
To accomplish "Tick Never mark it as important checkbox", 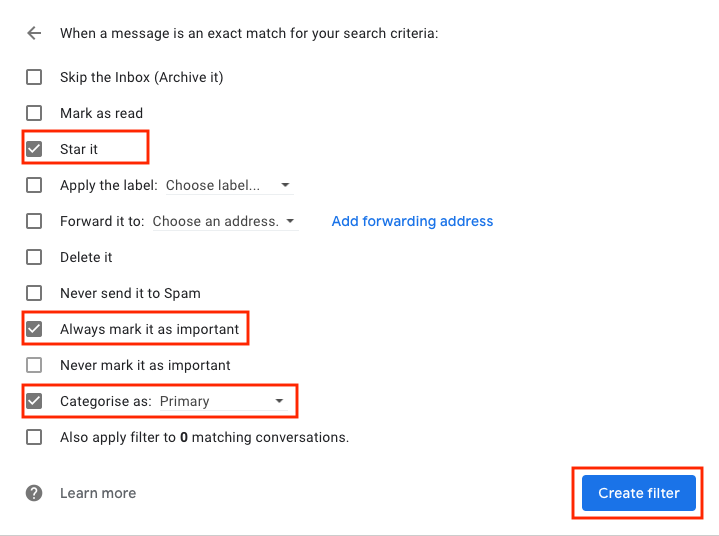I will click(x=34, y=365).
